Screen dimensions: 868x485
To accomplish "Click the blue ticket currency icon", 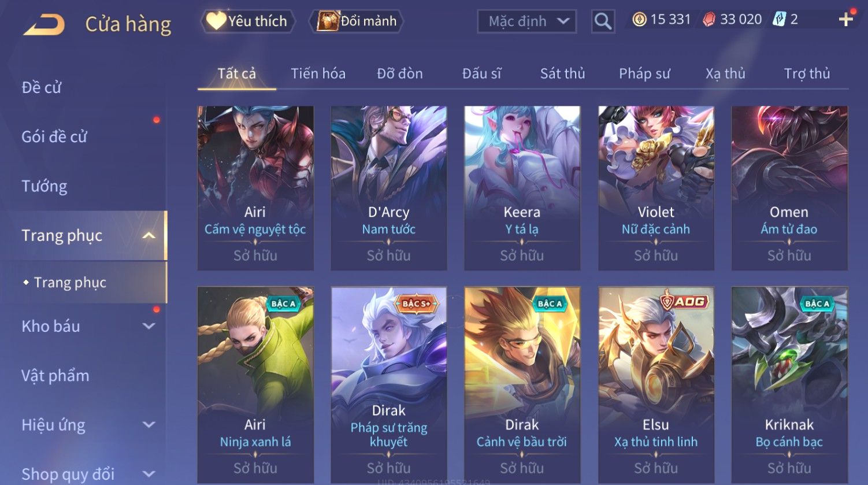I will tap(780, 20).
